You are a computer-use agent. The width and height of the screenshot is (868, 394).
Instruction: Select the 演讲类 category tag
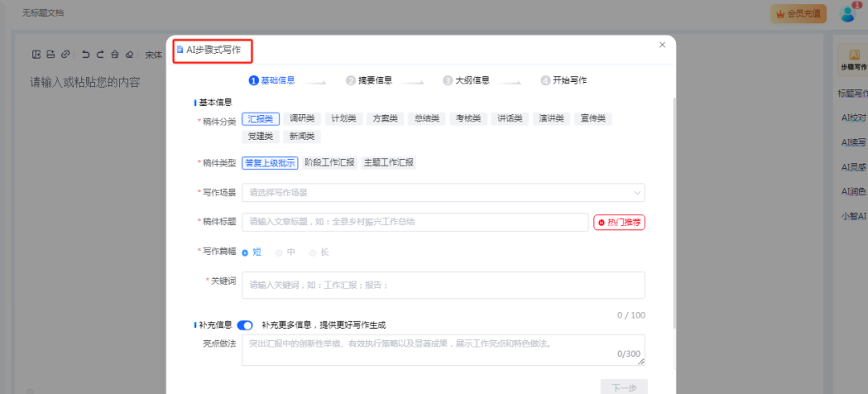coord(551,118)
